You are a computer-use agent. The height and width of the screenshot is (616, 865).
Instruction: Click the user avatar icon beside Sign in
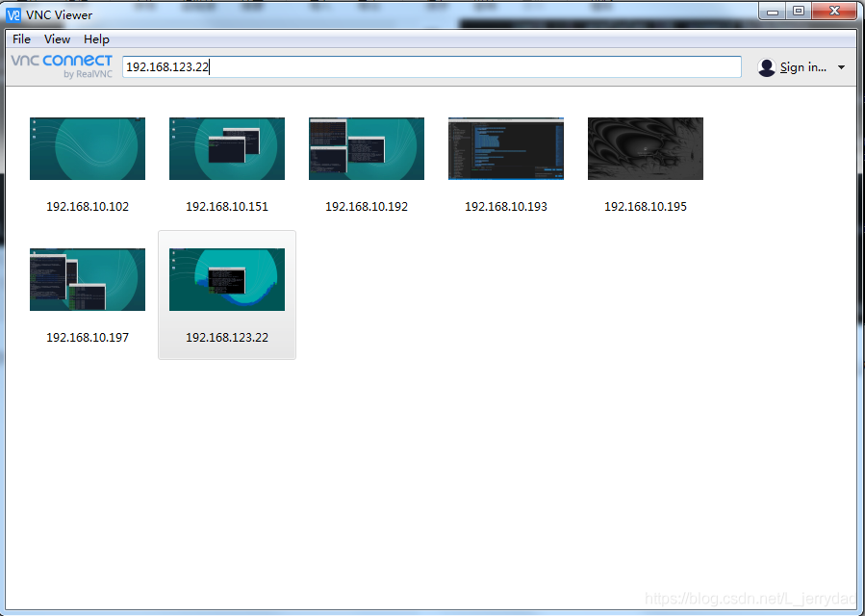click(x=766, y=67)
